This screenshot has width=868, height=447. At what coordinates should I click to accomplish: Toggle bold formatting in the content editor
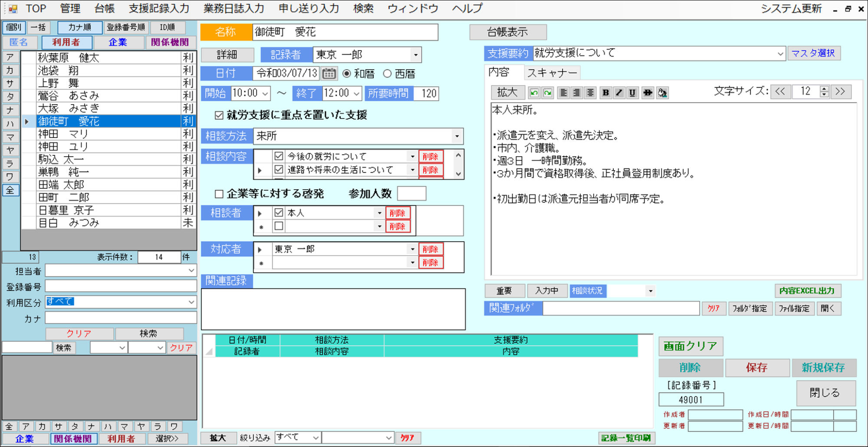pos(606,92)
